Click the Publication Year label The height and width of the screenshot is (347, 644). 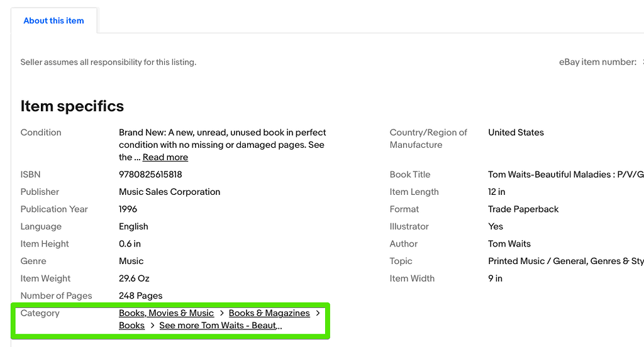click(54, 209)
